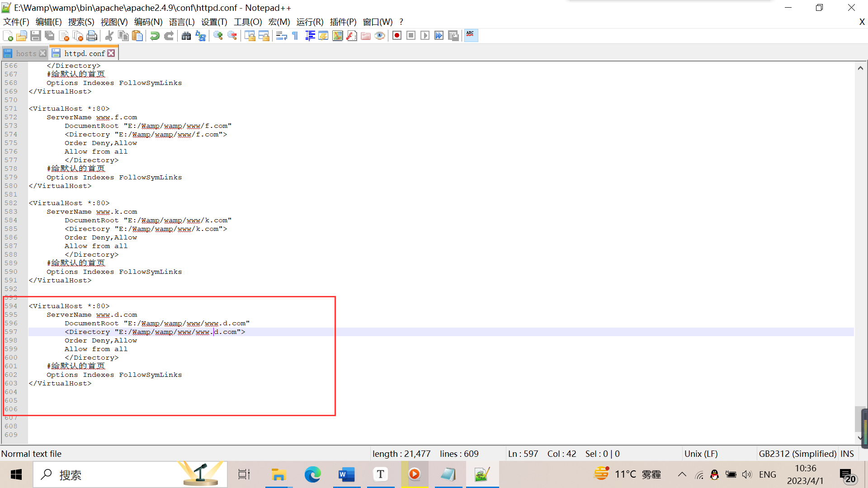Open the 窗口(W) menu

click(x=377, y=22)
